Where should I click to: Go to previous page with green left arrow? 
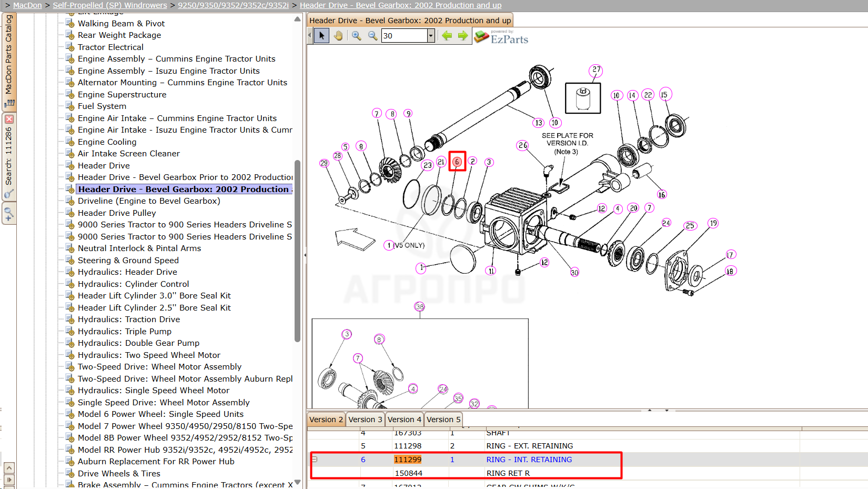point(447,36)
